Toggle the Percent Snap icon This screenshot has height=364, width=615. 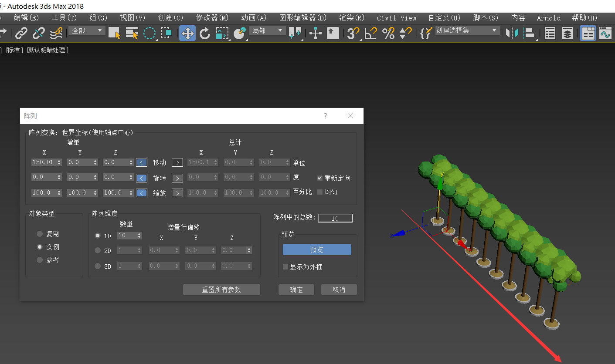[388, 33]
